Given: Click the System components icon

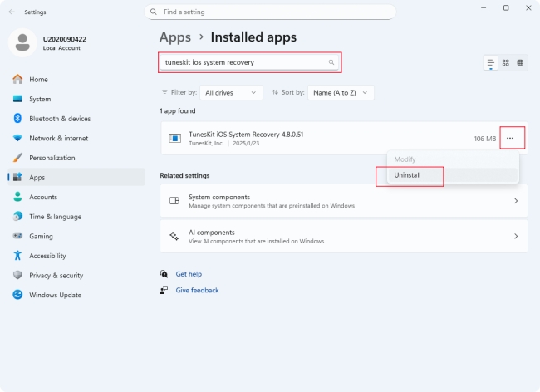Looking at the screenshot, I should (x=174, y=201).
